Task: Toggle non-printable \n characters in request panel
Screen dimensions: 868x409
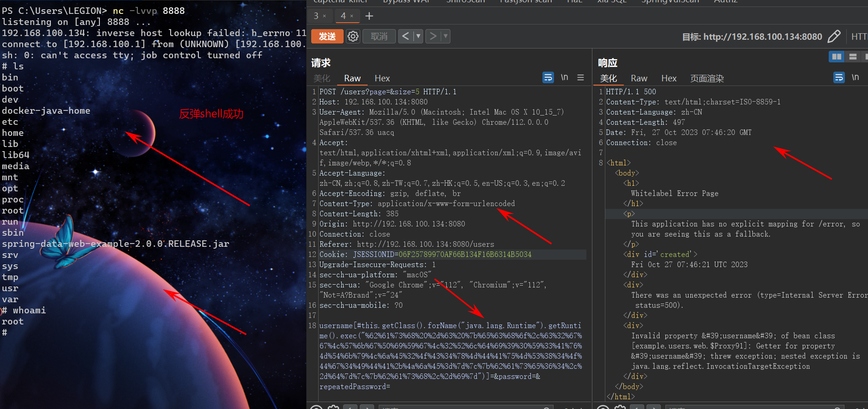Action: point(564,77)
